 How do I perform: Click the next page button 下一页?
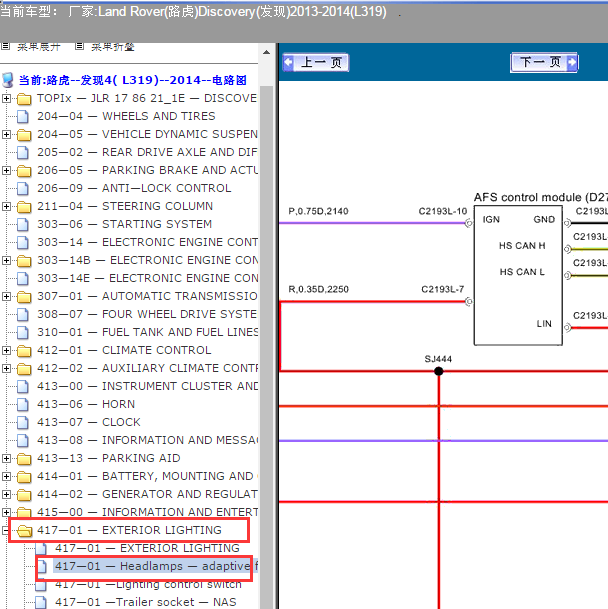(544, 63)
